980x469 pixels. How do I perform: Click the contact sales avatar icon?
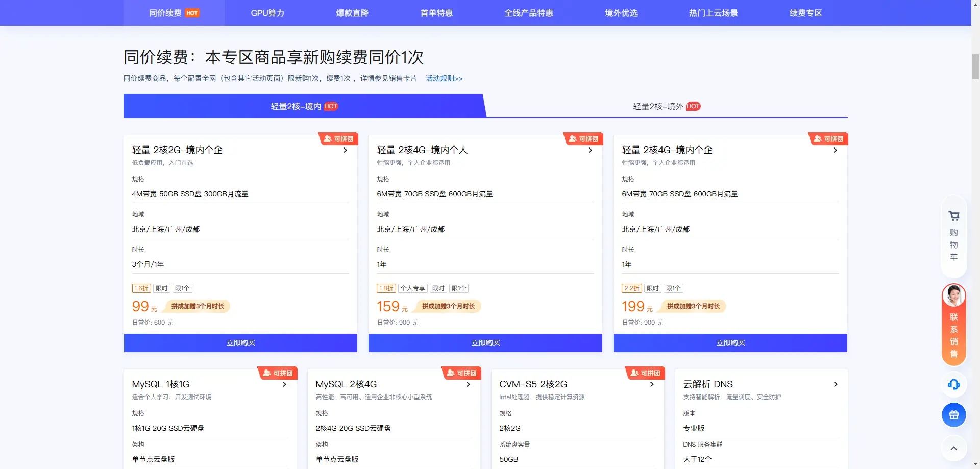(x=953, y=295)
